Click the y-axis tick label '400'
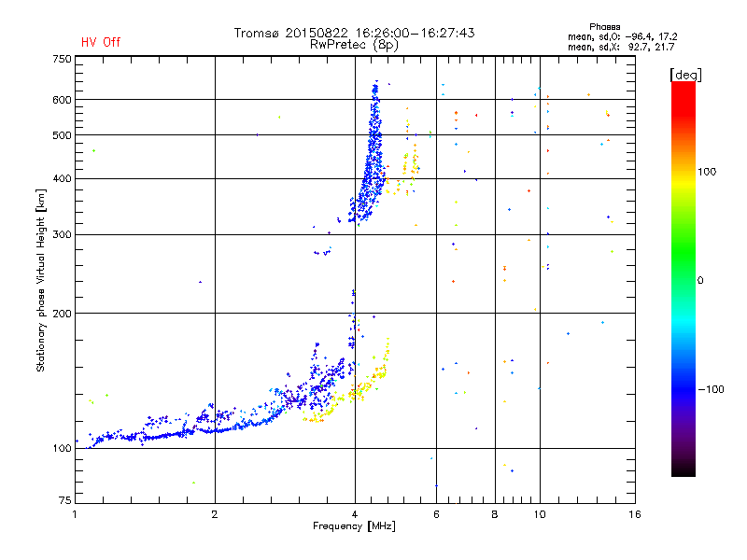Image resolution: width=747 pixels, height=560 pixels. point(62,179)
